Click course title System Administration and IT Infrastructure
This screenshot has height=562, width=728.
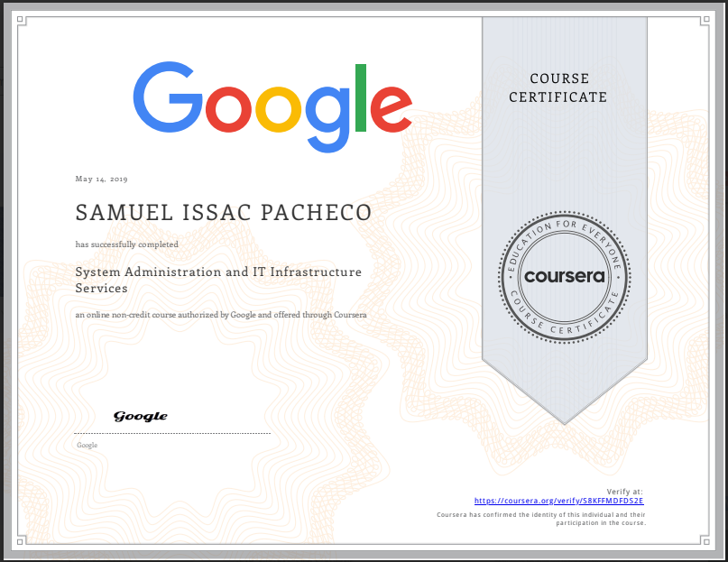[x=218, y=280]
